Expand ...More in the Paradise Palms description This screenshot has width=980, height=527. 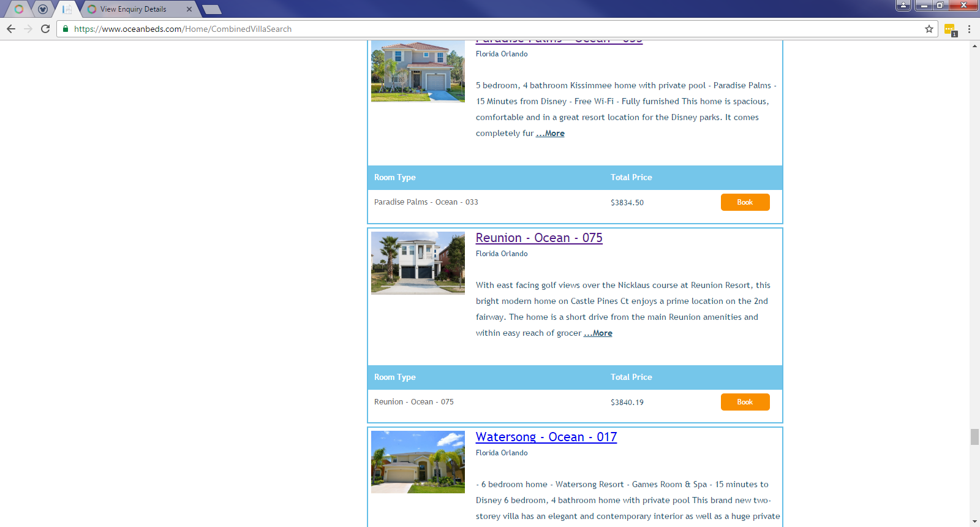click(550, 133)
